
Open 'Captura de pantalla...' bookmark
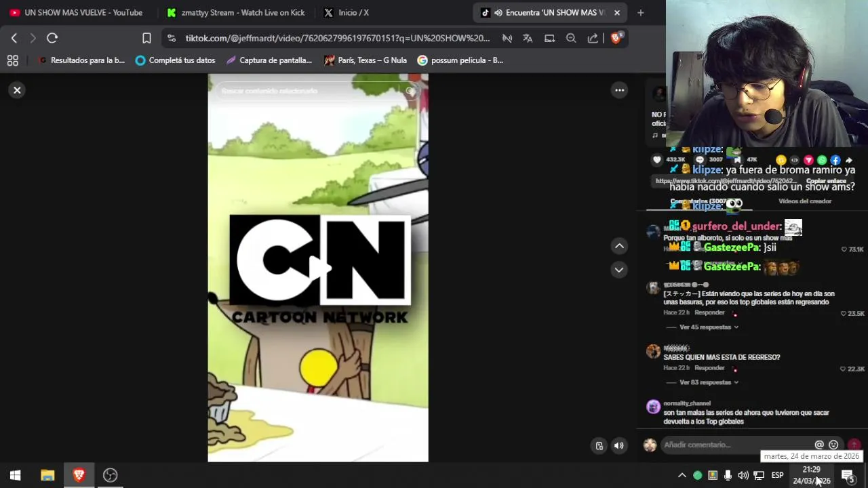pos(269,60)
